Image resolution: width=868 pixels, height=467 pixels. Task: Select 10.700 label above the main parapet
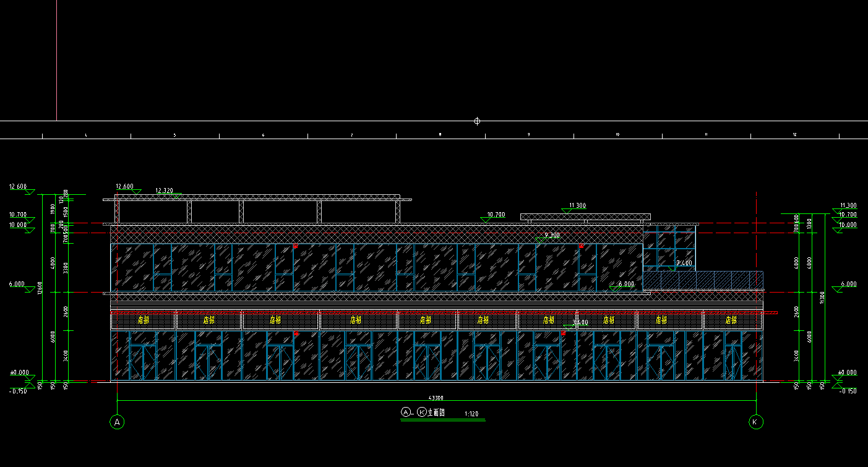496,215
